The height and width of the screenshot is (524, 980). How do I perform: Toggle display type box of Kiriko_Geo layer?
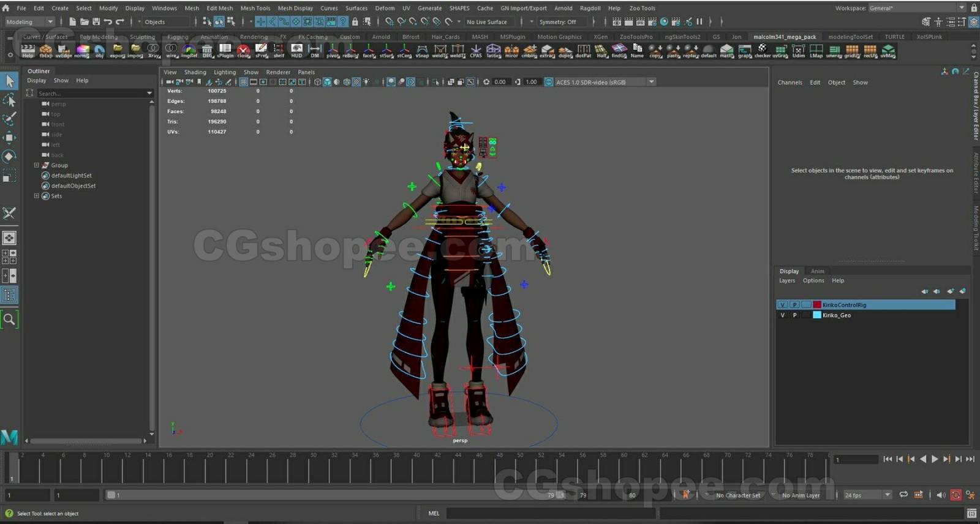coord(807,315)
